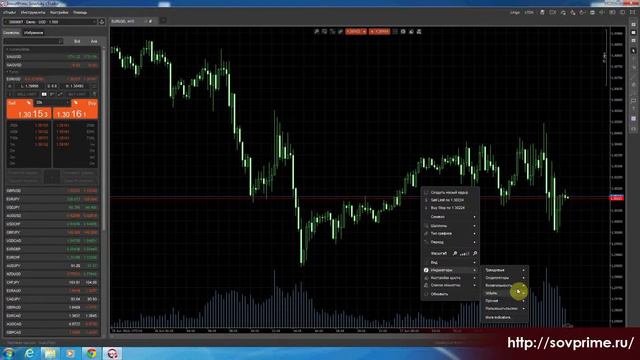Click zoom-in magnifier in Масштаб row

(475, 253)
